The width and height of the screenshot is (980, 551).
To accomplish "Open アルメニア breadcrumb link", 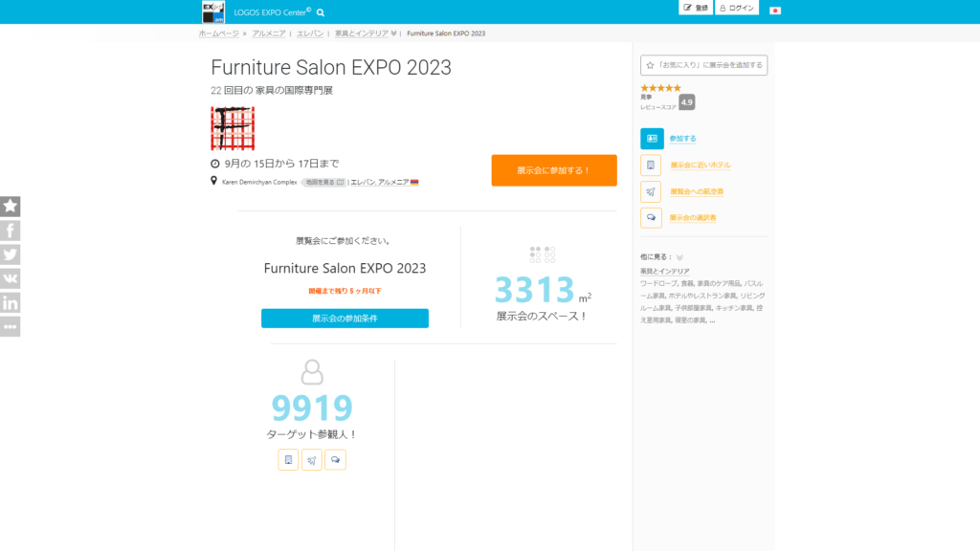I will tap(269, 33).
